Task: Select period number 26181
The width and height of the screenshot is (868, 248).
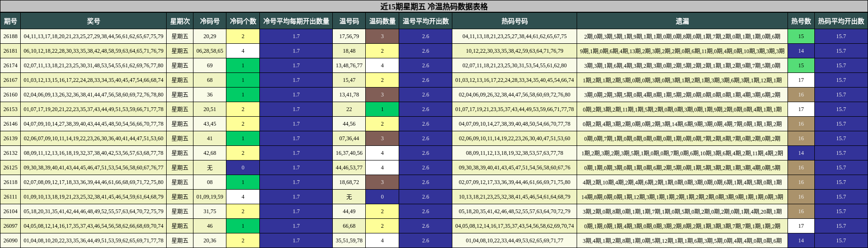Action: click(10, 51)
